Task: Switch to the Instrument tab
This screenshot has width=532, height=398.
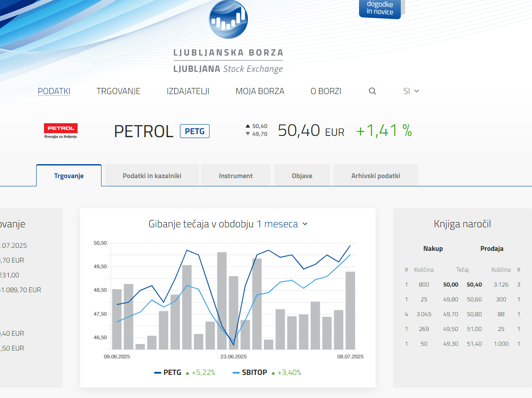Action: [236, 175]
